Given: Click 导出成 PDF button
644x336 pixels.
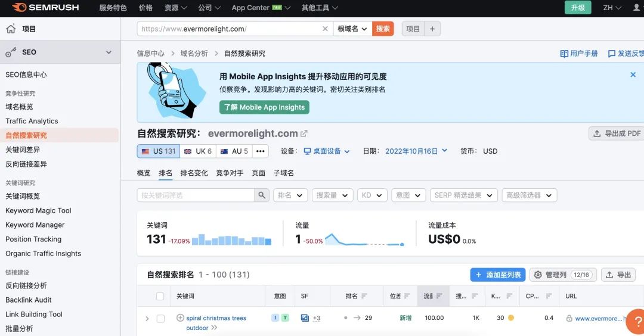Looking at the screenshot, I should 617,133.
